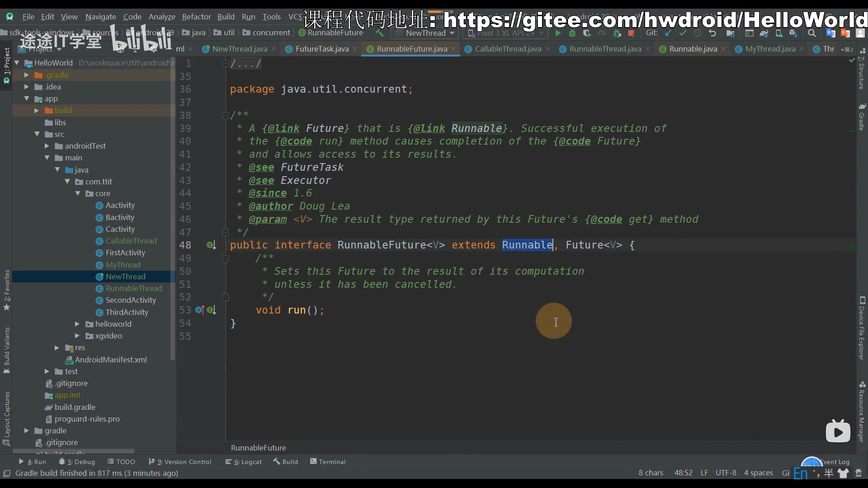Screen dimensions: 868x488
Task: Click the project panel horizontal scrollbar
Action: pyautogui.click(x=73, y=451)
